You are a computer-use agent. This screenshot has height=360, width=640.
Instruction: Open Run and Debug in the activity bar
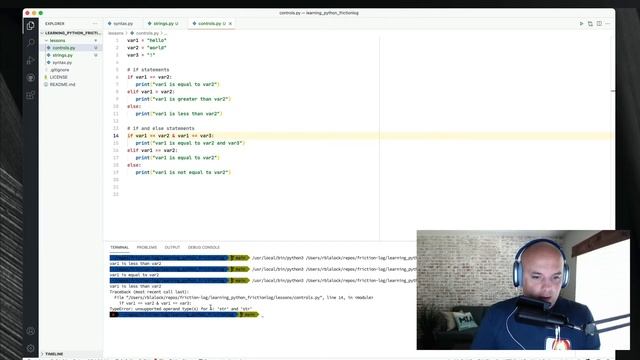30,60
